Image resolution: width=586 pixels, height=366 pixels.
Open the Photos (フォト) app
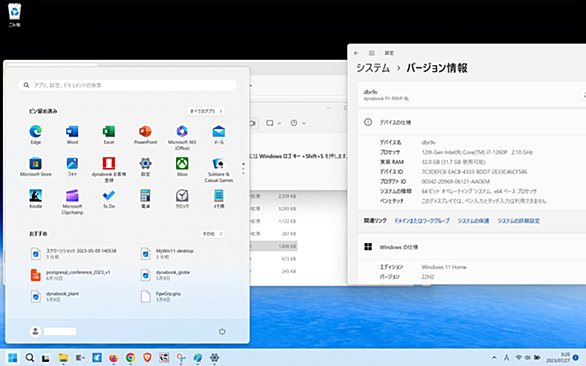(72, 167)
